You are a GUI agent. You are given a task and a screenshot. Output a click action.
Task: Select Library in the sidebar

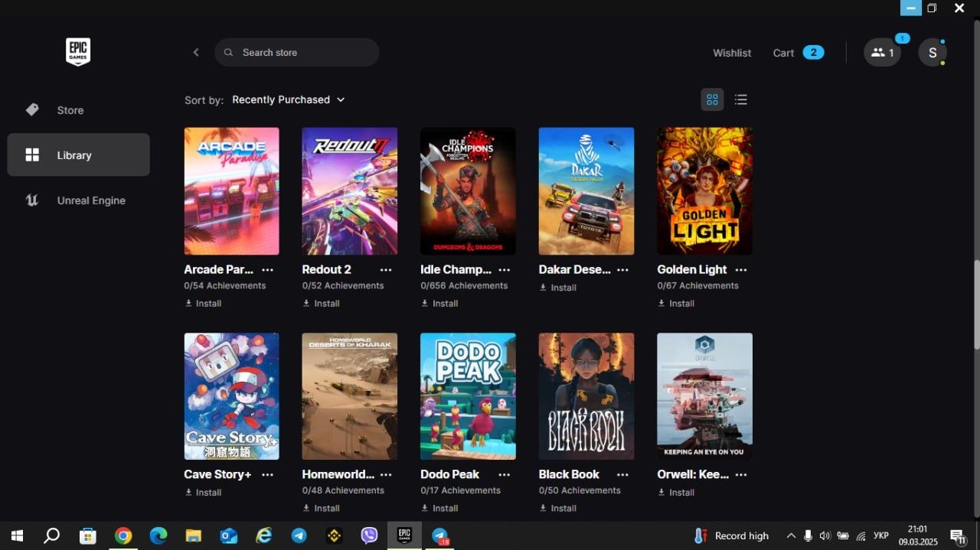pos(78,155)
